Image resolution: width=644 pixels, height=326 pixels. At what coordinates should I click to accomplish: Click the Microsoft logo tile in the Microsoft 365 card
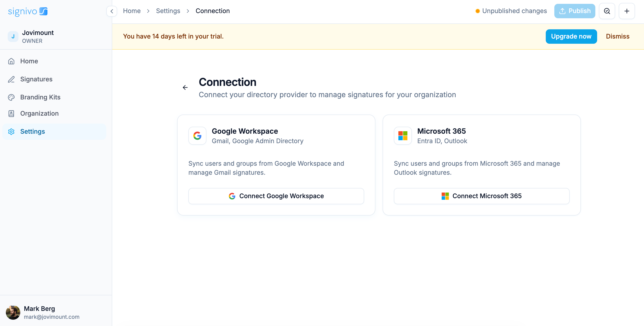[x=403, y=135]
